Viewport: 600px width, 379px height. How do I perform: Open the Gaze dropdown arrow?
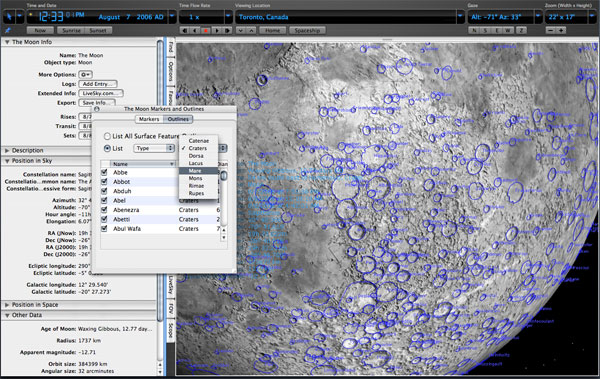point(538,17)
